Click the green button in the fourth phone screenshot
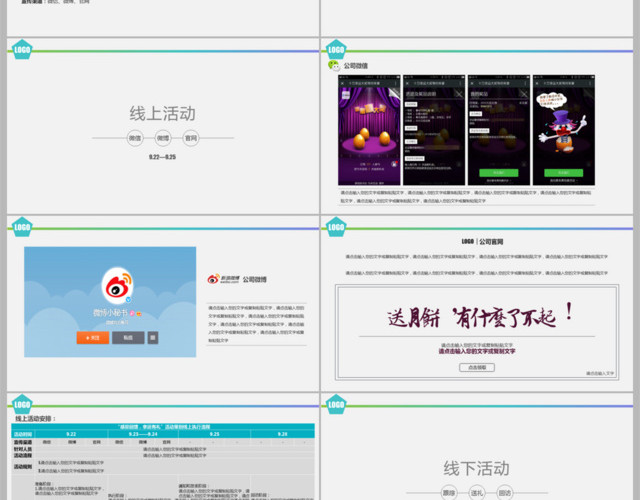Viewport: 640px width, 500px height. tap(564, 173)
